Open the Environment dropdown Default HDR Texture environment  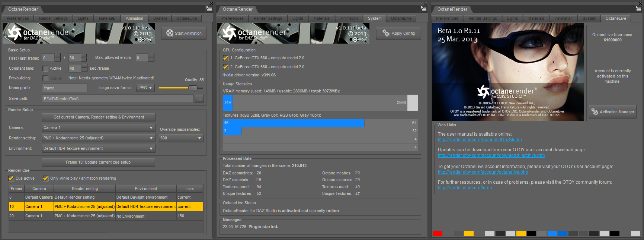pos(99,149)
